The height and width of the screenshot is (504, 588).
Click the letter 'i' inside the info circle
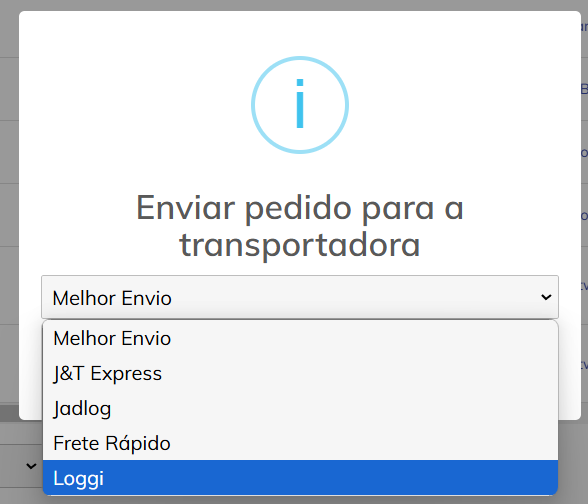(300, 104)
